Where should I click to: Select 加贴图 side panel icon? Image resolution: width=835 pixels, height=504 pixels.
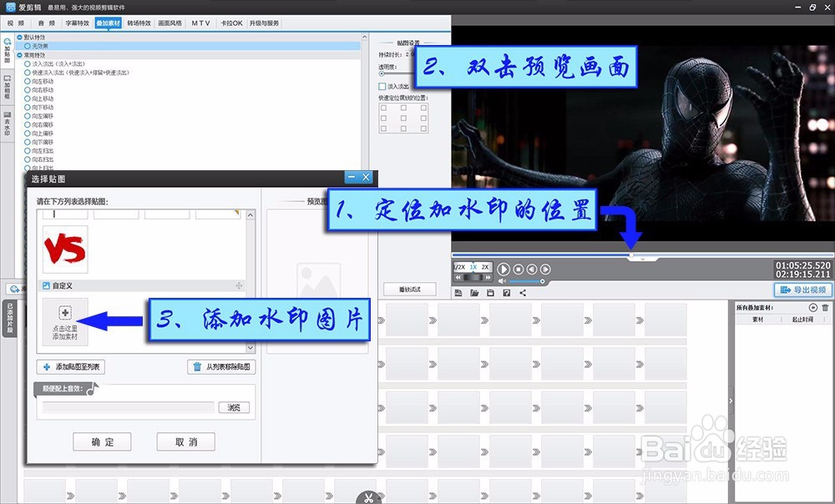7,50
